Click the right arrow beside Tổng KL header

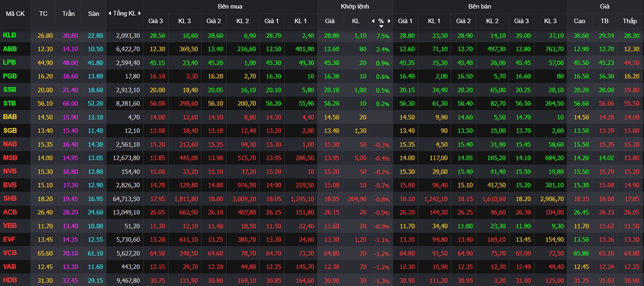140,13
